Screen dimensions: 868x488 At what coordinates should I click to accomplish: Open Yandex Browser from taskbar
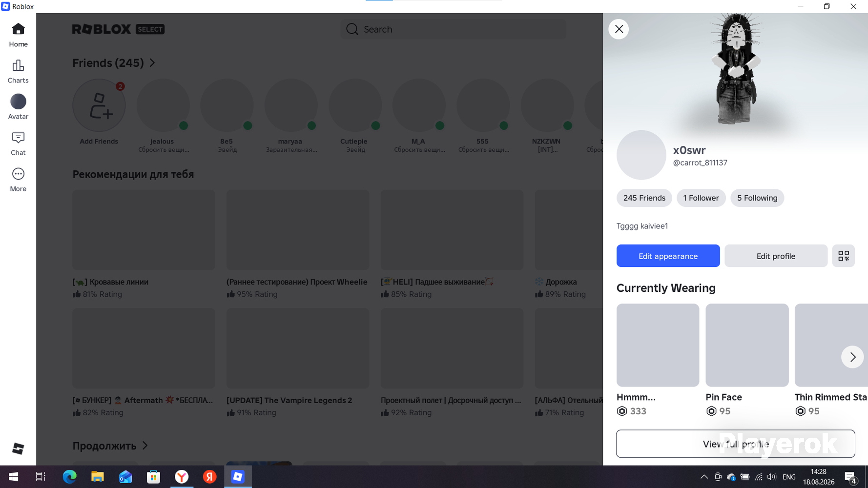[182, 477]
